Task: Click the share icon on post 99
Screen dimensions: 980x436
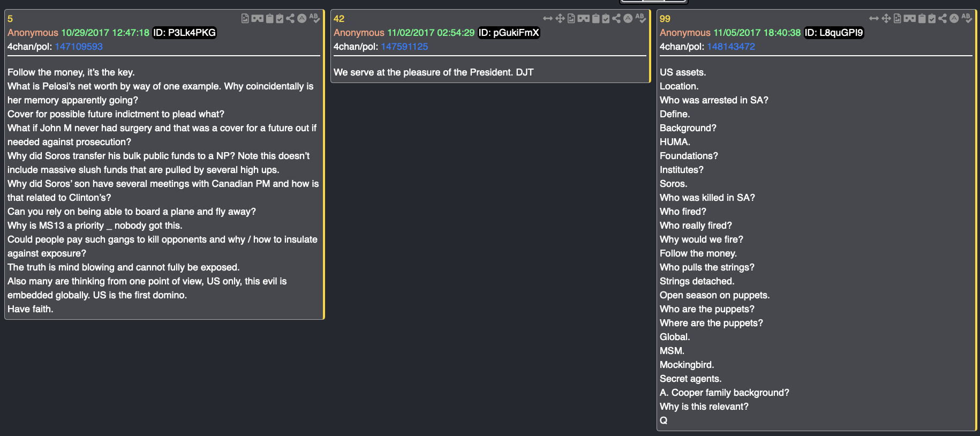Action: click(943, 18)
